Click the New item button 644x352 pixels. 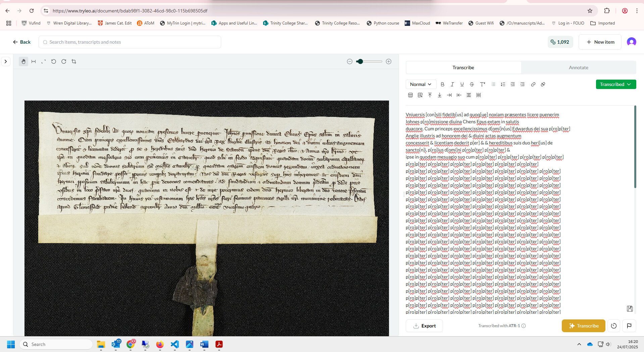coord(600,42)
